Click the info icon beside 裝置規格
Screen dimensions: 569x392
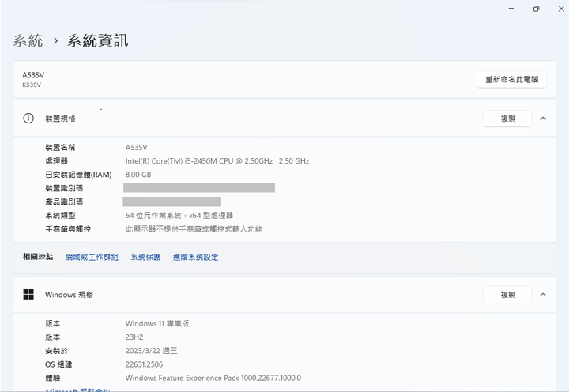point(28,119)
